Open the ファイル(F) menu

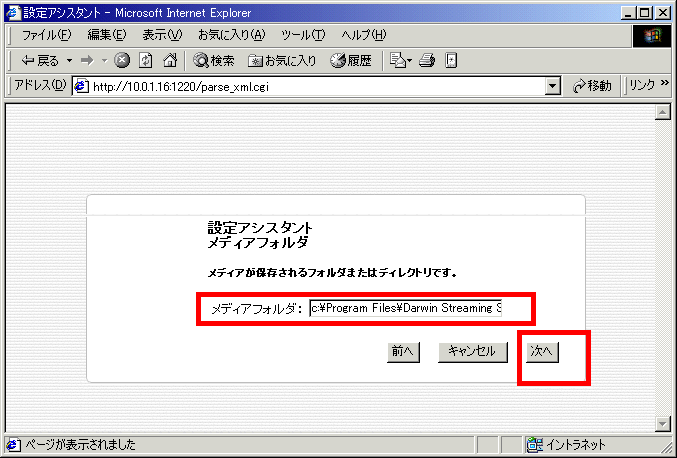pos(46,35)
